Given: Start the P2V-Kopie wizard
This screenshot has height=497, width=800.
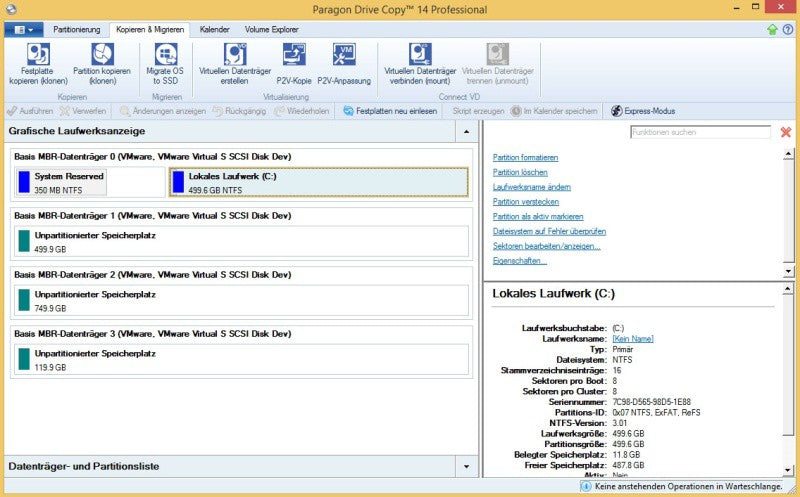Looking at the screenshot, I should 294,64.
